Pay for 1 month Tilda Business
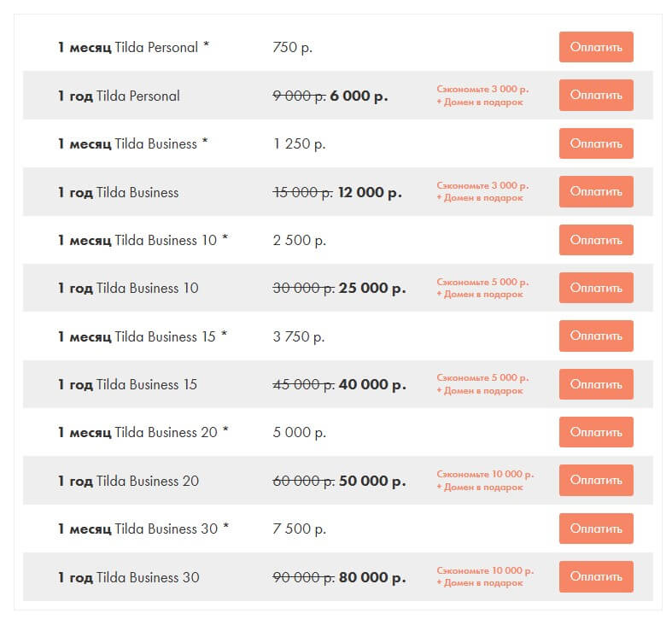Screen dimensions: 672x625 596,143
